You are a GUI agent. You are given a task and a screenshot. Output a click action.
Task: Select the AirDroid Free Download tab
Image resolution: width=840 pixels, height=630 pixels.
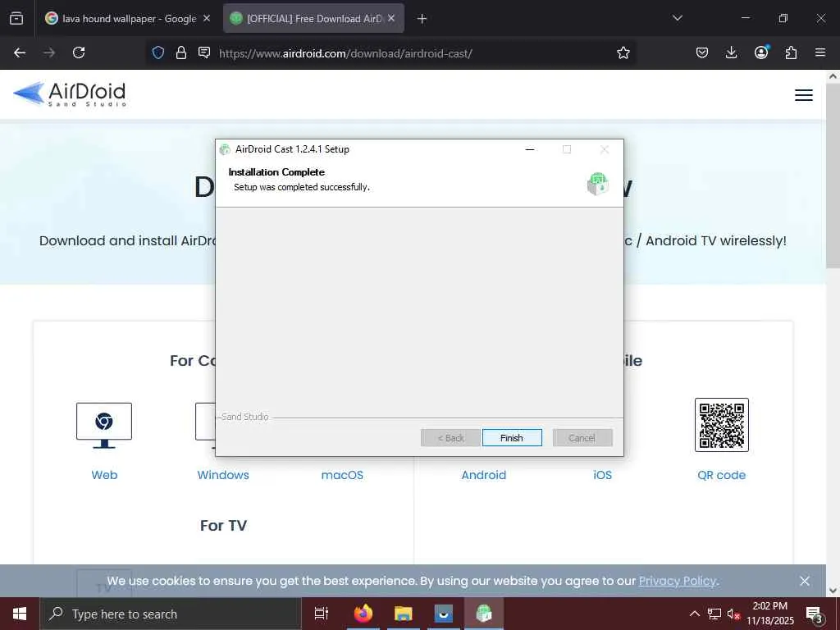click(314, 18)
